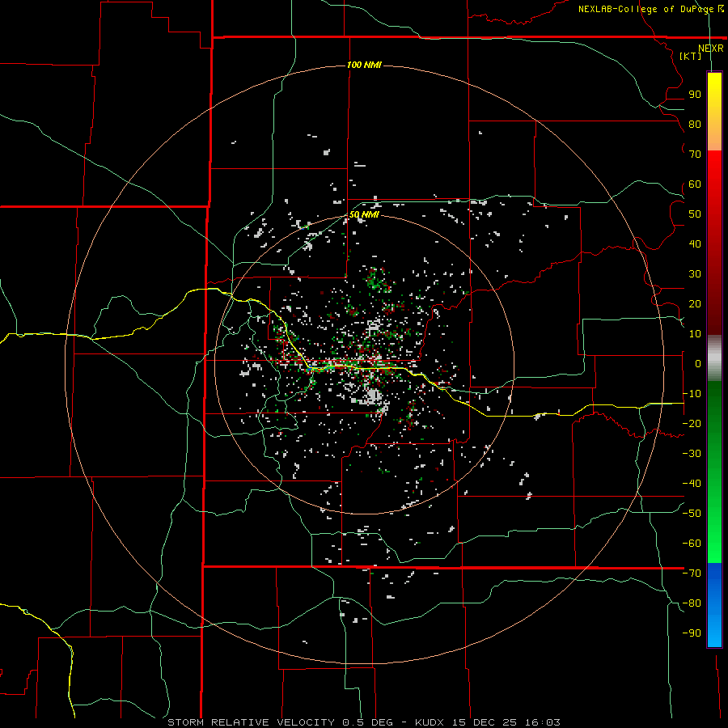
Task: Click the -90 value on the velocity scale
Action: pyautogui.click(x=692, y=633)
